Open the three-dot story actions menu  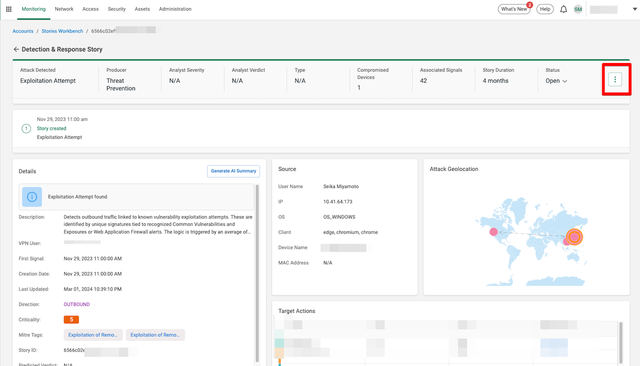point(615,79)
